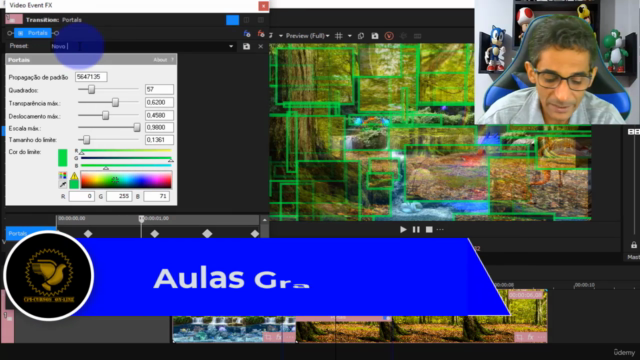This screenshot has height=360, width=640.
Task: Click the Stop button under the preview
Action: [429, 230]
